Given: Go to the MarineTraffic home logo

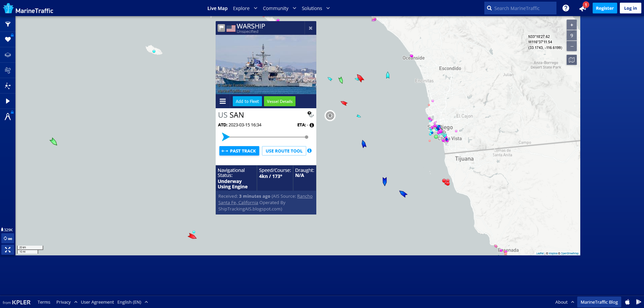Looking at the screenshot, I should [28, 9].
